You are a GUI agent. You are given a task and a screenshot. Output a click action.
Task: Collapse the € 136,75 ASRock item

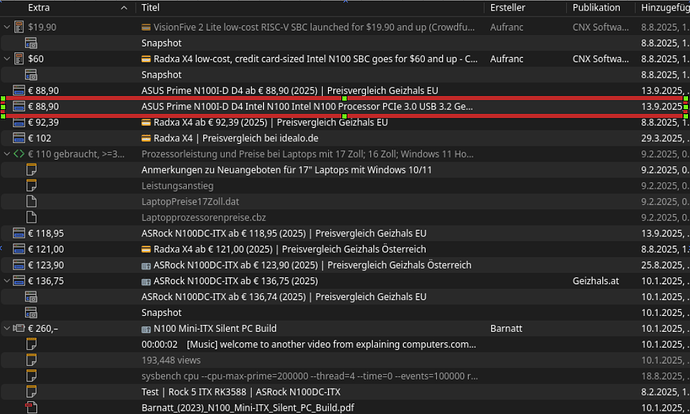pos(8,281)
